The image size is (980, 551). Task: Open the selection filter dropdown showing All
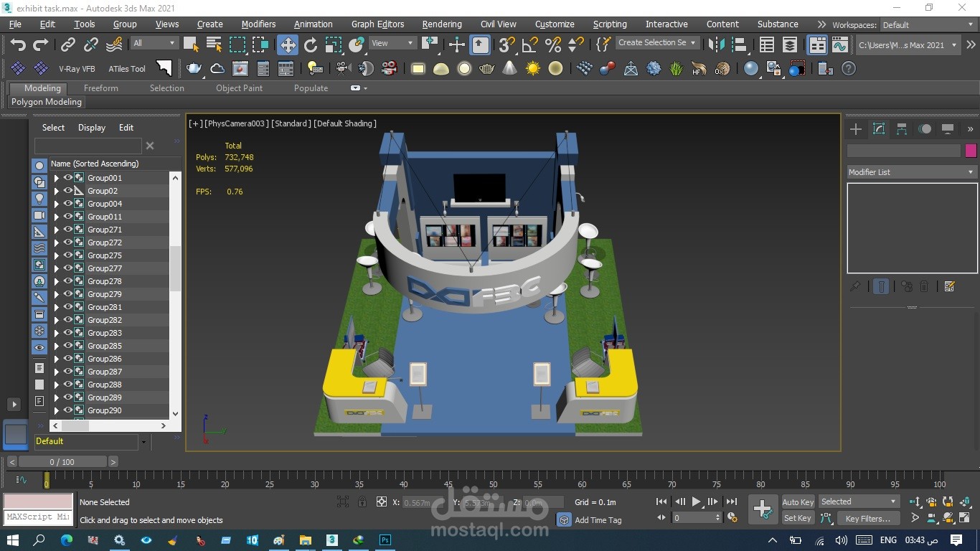point(154,43)
